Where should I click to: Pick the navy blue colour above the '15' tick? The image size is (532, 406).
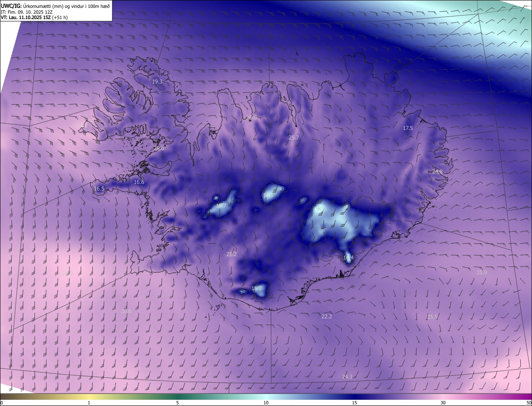(355, 396)
